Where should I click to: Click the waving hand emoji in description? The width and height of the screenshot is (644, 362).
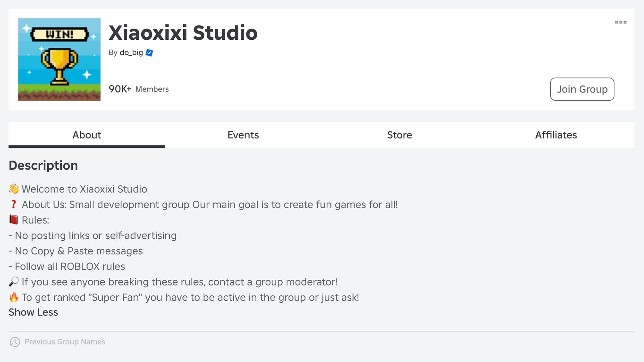point(14,189)
